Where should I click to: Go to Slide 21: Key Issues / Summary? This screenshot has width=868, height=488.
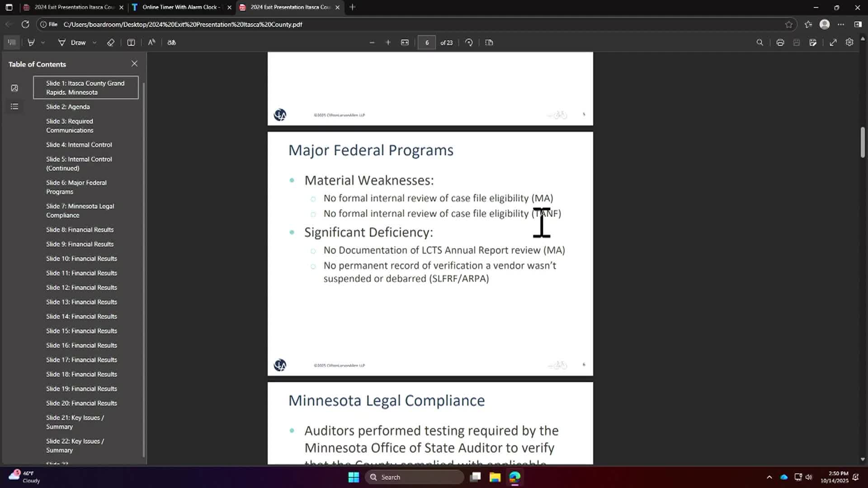[x=75, y=422]
